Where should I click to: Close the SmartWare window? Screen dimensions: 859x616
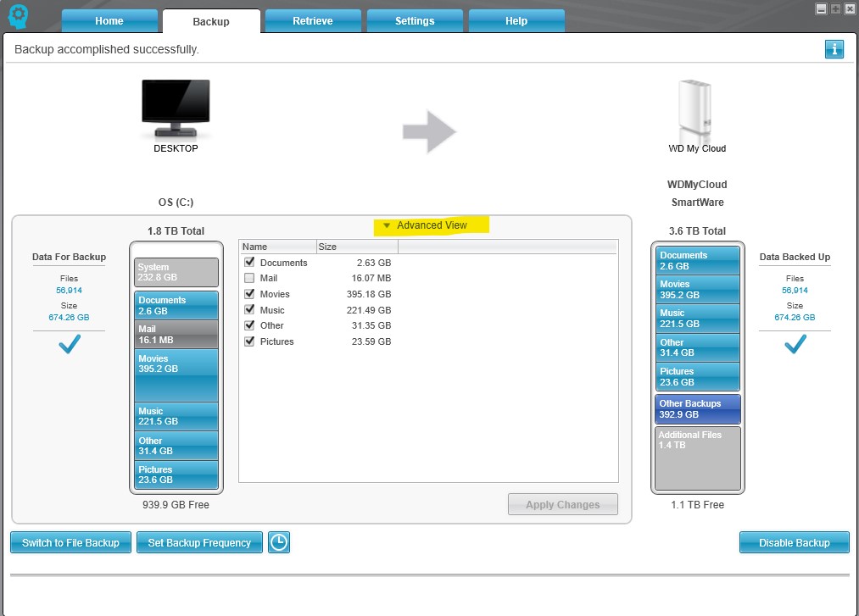click(x=850, y=8)
